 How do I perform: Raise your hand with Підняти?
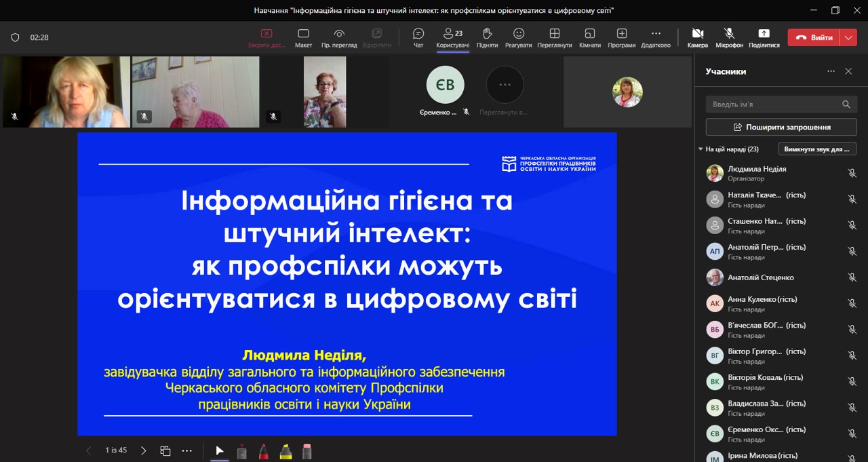487,38
